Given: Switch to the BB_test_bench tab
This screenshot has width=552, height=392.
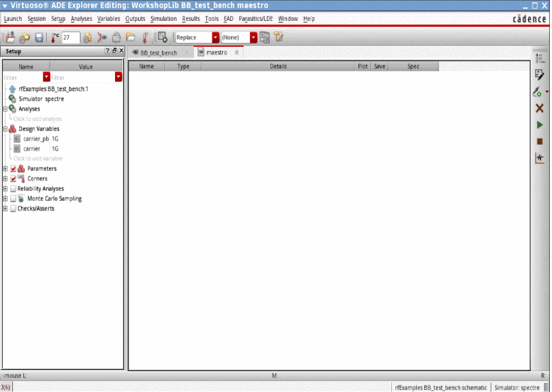Looking at the screenshot, I should coord(159,53).
